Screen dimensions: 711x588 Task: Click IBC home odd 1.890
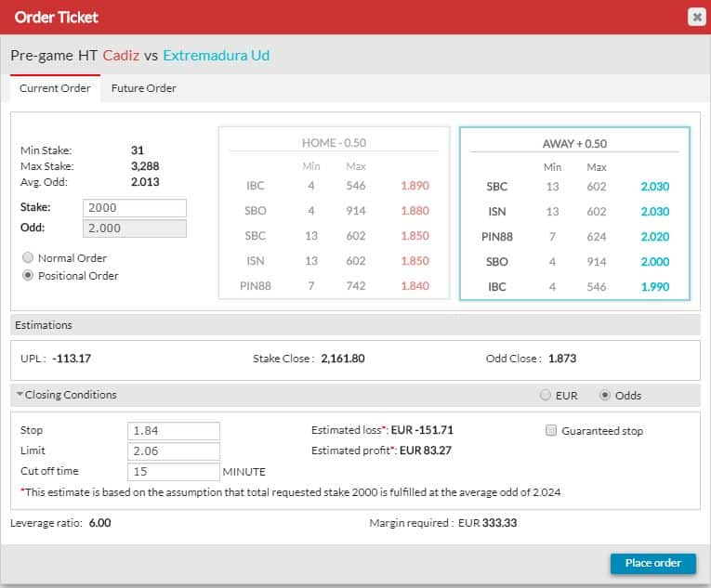pos(415,186)
